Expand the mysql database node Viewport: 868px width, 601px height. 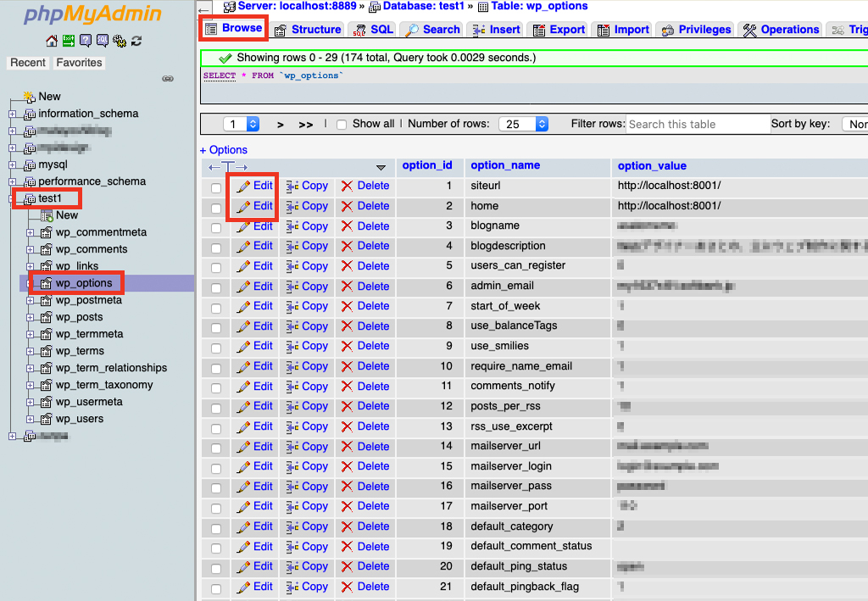[12, 165]
